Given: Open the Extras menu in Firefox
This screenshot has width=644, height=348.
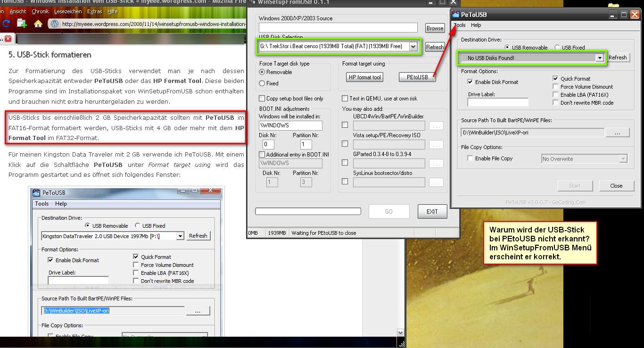Looking at the screenshot, I should pyautogui.click(x=94, y=11).
